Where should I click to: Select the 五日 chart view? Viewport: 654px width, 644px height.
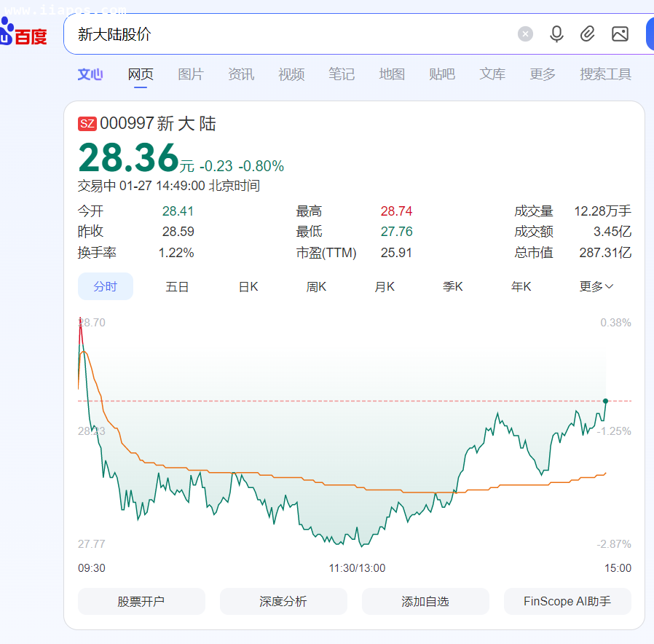[x=177, y=286]
